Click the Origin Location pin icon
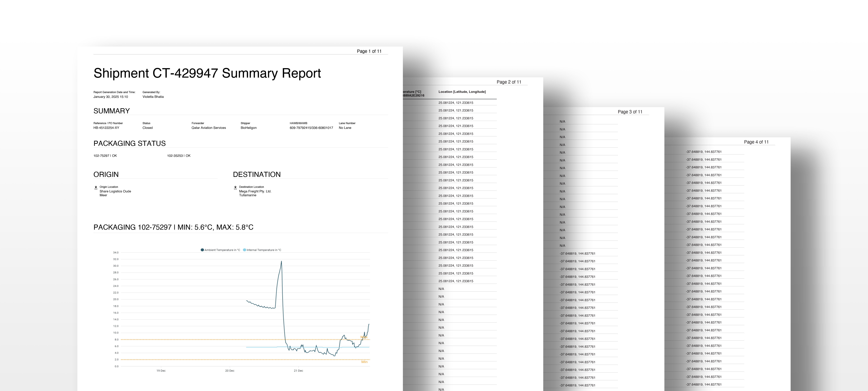The height and width of the screenshot is (391, 868). (x=96, y=188)
